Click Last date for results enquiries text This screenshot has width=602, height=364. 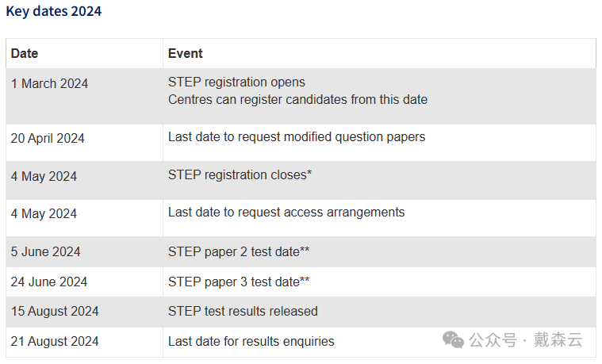point(251,341)
